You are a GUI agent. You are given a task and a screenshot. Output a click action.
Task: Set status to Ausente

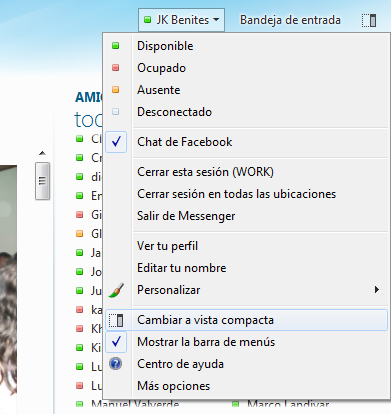click(247, 90)
